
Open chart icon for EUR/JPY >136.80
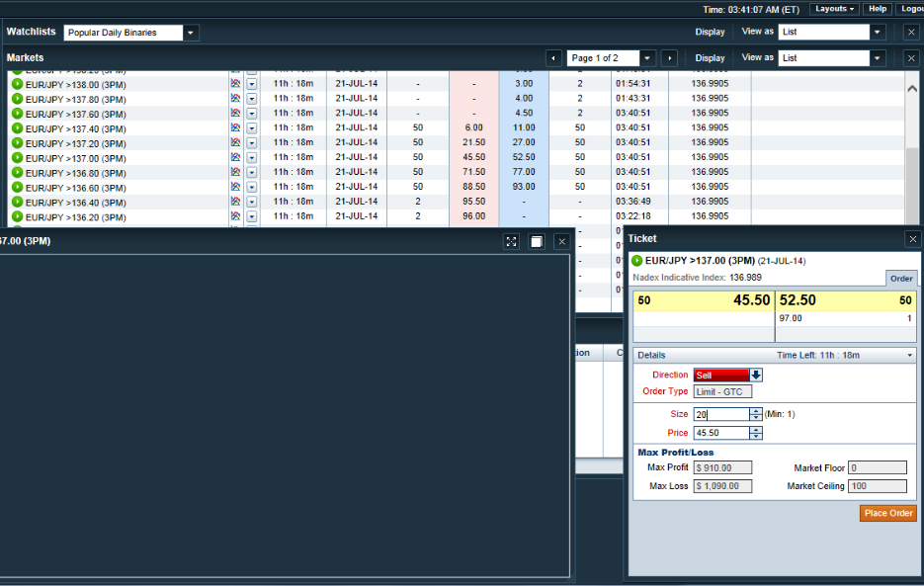tap(236, 172)
